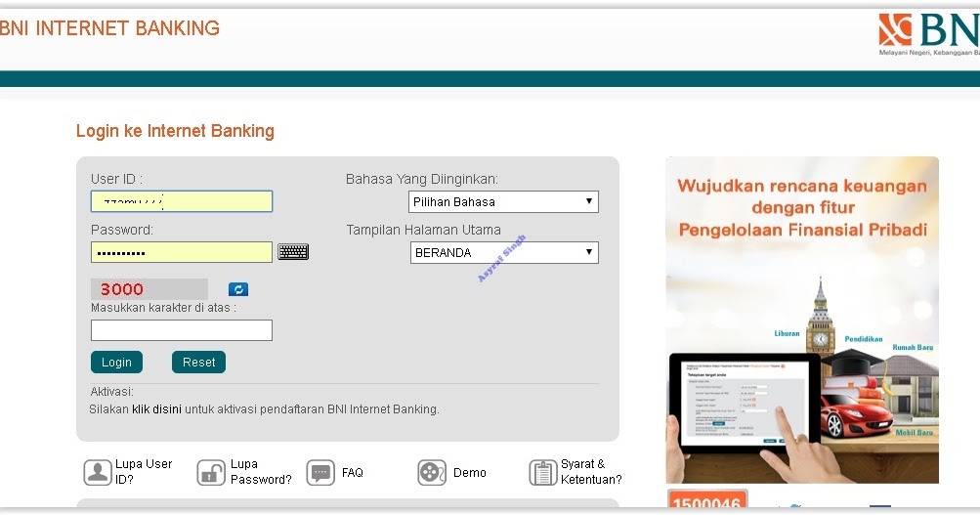The image size is (980, 515).
Task: Open the FAQ text link
Action: click(x=353, y=473)
